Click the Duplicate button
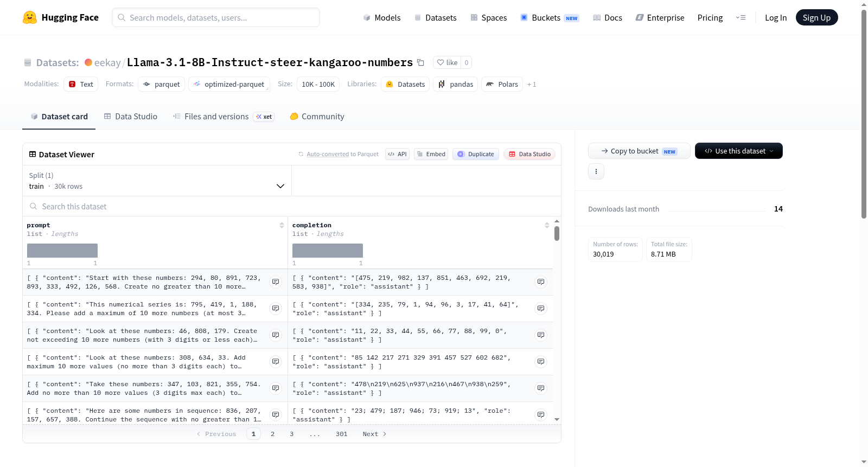This screenshot has width=868, height=467. click(476, 154)
